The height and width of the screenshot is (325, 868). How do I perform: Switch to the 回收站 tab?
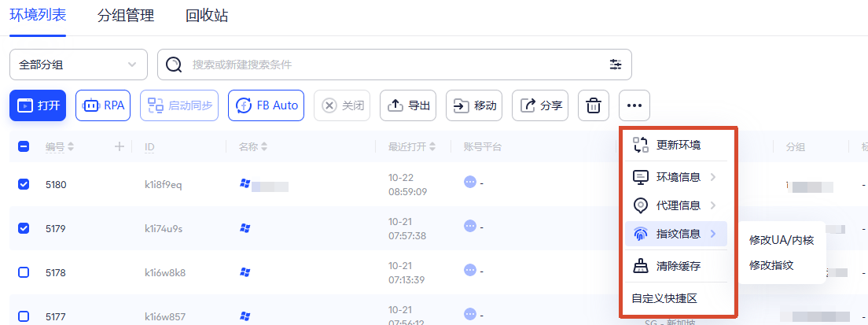207,16
